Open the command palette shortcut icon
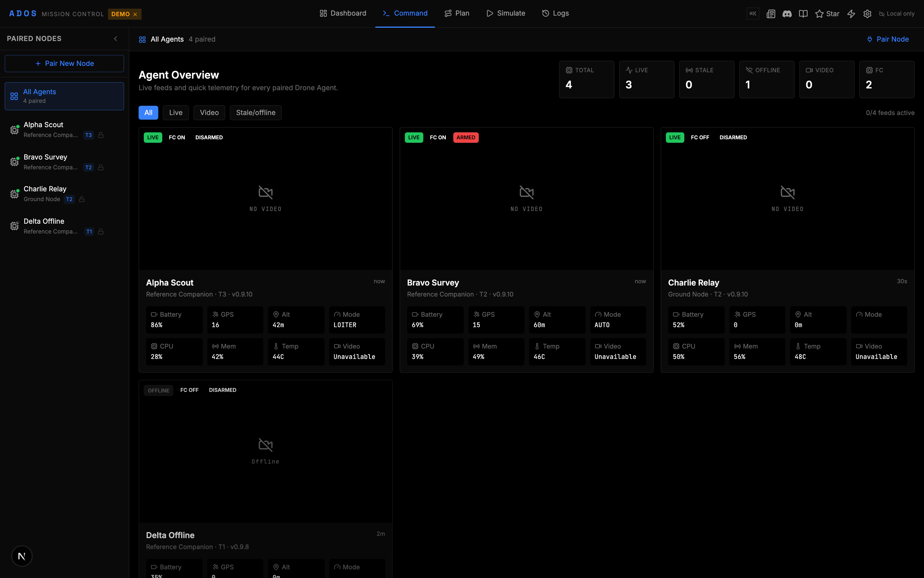Screen dimensions: 924x578 click(752, 14)
